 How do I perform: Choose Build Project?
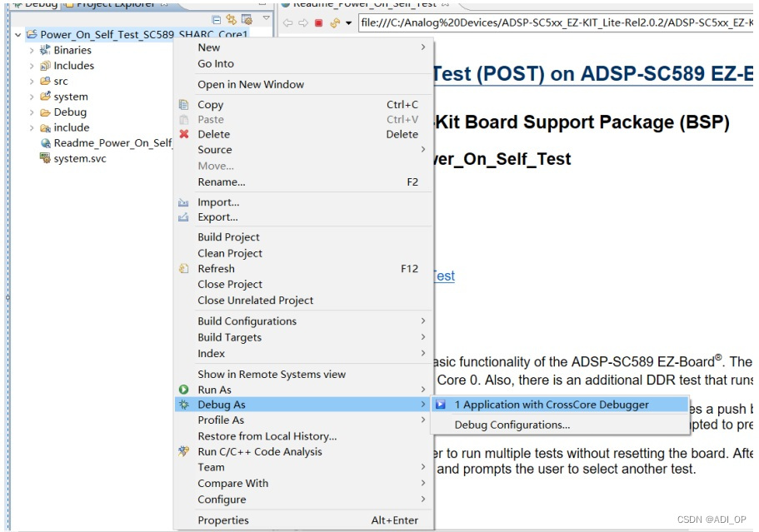[303, 237]
